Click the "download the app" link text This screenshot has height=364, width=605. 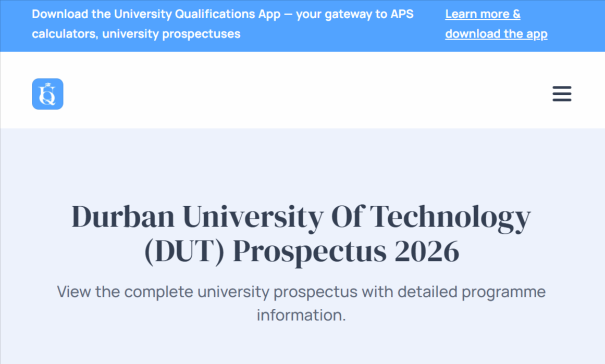pos(496,34)
